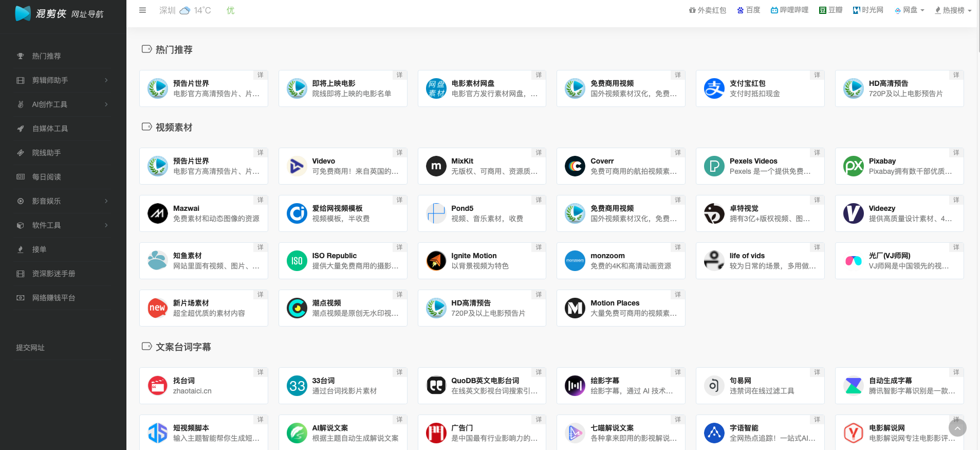Open the 外卖红包 top link

pos(708,10)
